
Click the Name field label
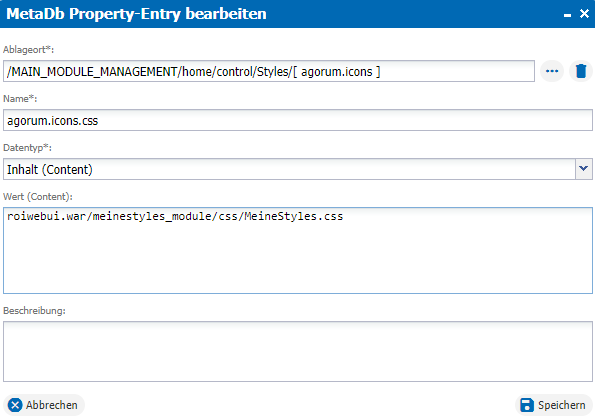20,99
